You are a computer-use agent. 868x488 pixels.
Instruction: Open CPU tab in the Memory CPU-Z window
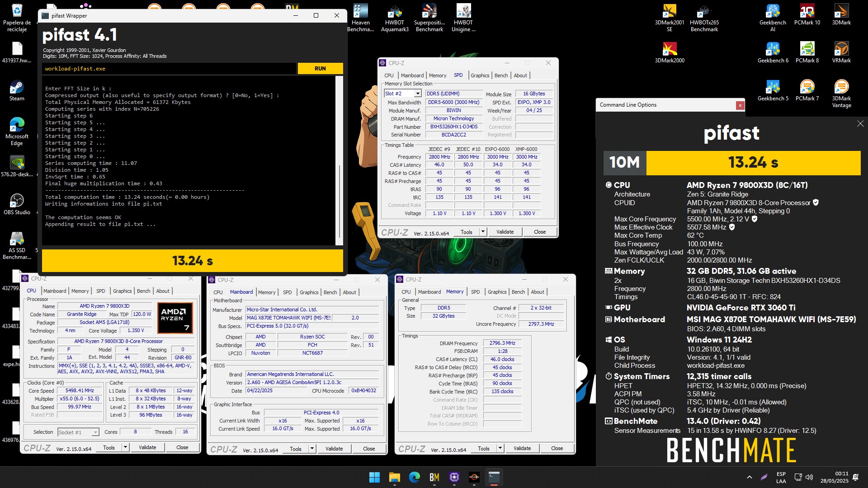pos(406,292)
